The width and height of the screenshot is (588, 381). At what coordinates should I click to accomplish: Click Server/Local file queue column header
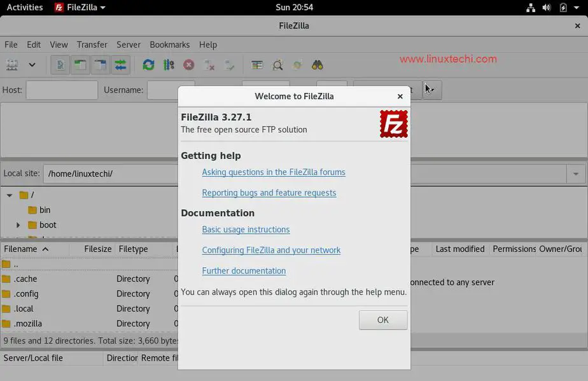click(x=52, y=358)
